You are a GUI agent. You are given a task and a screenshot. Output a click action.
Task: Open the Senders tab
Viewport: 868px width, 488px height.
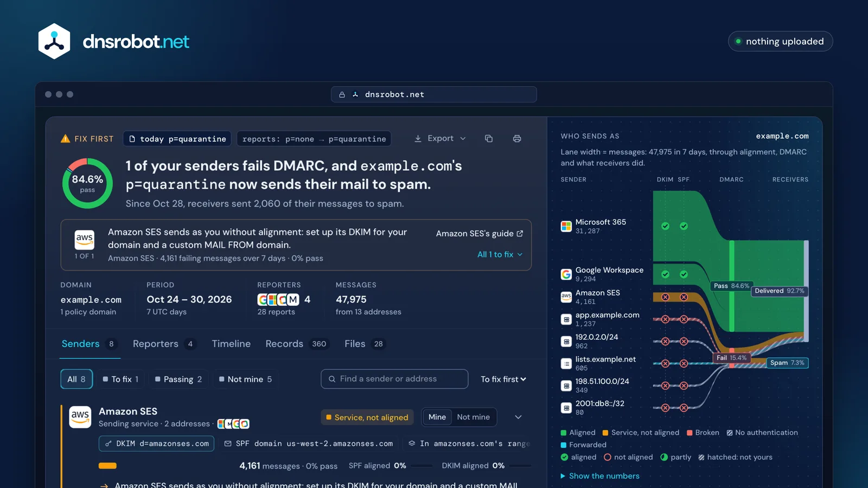click(90, 344)
